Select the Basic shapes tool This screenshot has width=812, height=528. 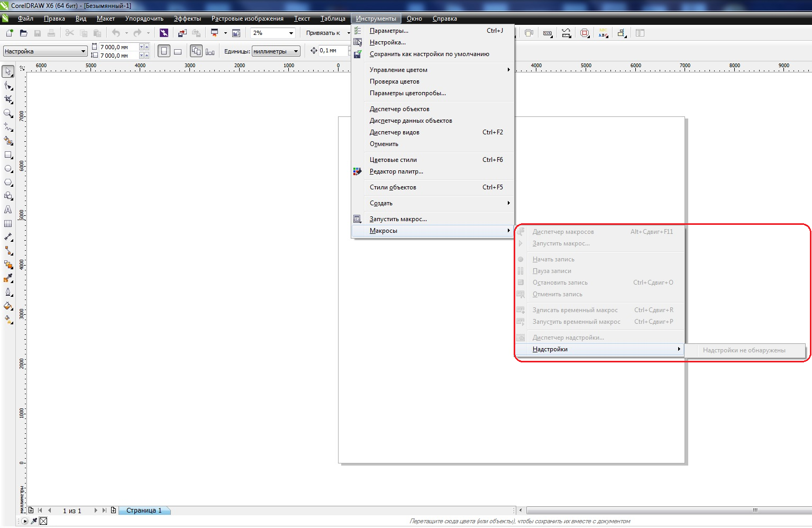pos(8,196)
